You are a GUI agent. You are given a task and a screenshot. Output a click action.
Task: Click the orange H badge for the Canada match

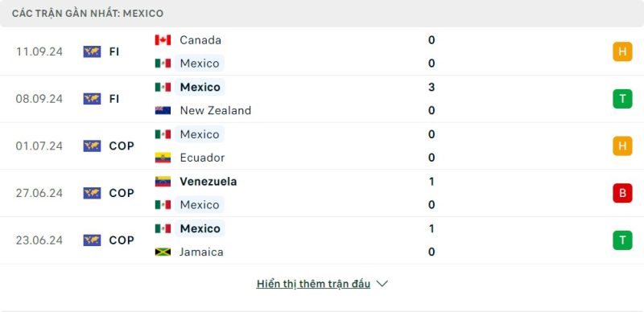point(622,51)
